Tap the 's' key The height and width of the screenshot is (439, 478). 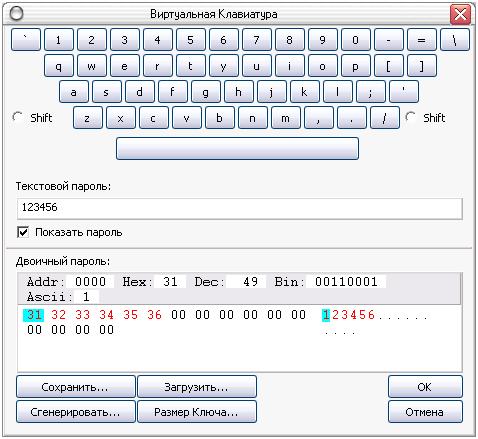[107, 91]
